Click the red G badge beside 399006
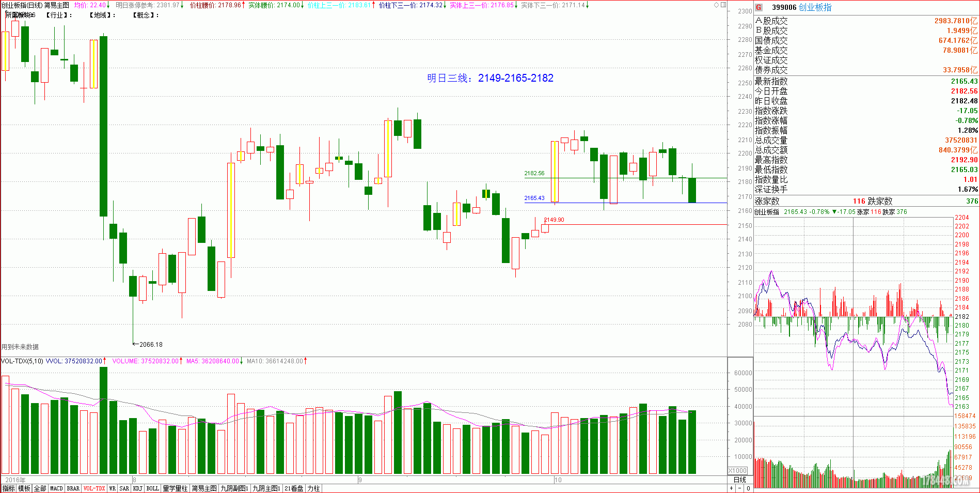The width and height of the screenshot is (980, 493). (758, 7)
